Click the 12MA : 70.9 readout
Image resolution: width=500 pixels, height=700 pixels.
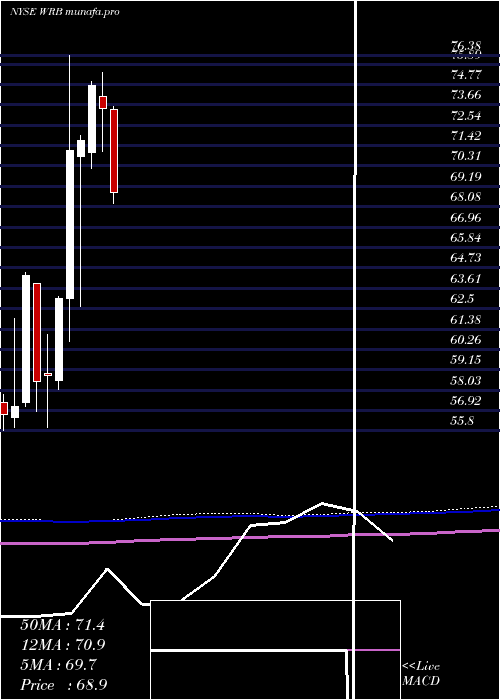click(x=62, y=645)
